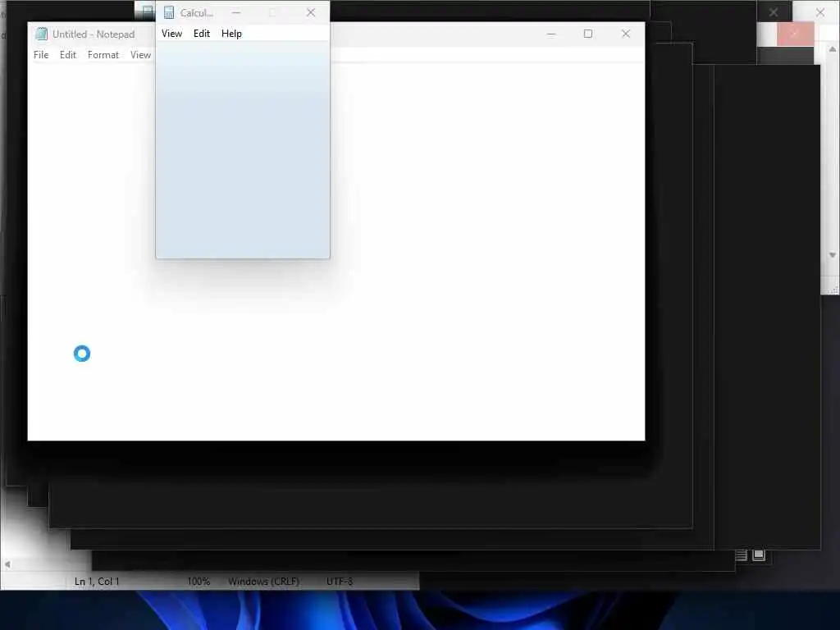Image resolution: width=840 pixels, height=630 pixels.
Task: Close the Calculator window
Action: (311, 12)
